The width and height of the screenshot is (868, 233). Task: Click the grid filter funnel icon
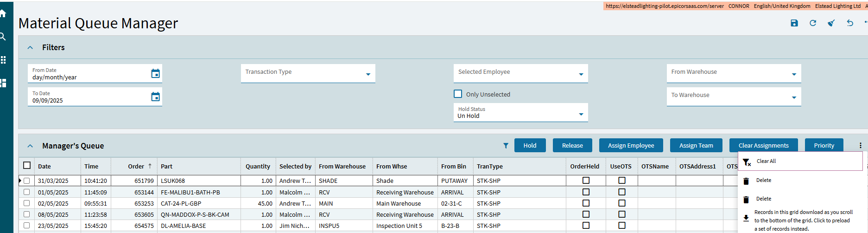click(x=506, y=146)
